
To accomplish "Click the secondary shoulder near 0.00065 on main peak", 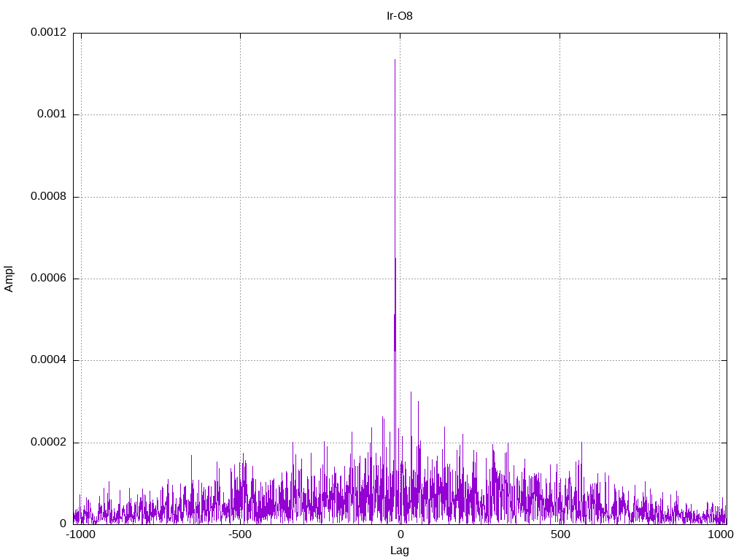I will (x=395, y=259).
